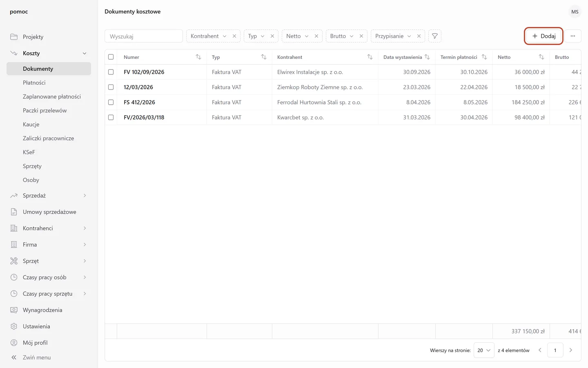588x368 pixels.
Task: Expand the Firma submenu chevron
Action: (85, 245)
